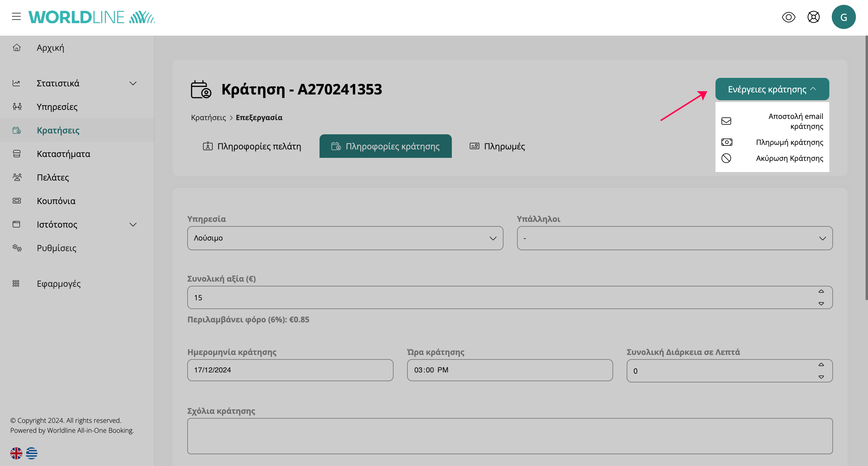Open the Υπάλληλοι employees dropdown

coord(675,238)
